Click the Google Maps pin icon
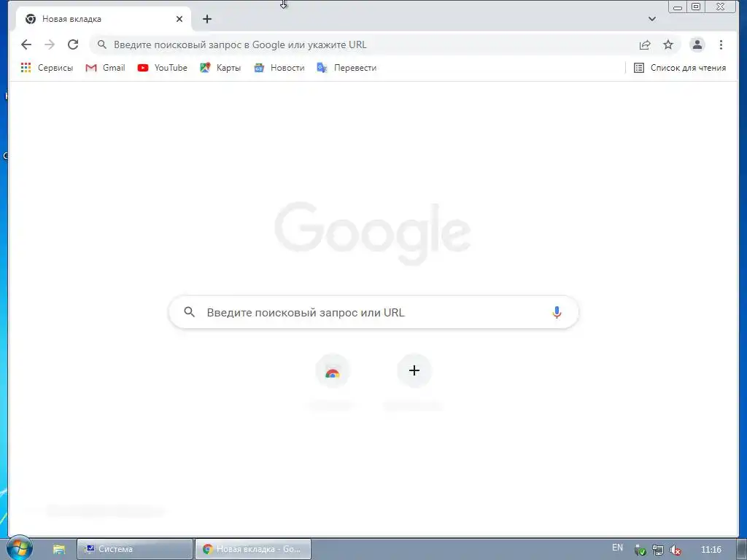The image size is (747, 560). point(205,68)
